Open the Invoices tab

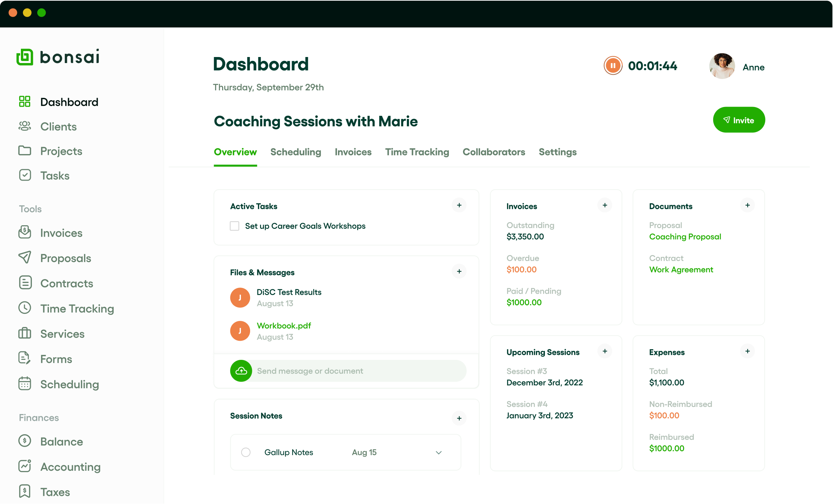pos(353,152)
